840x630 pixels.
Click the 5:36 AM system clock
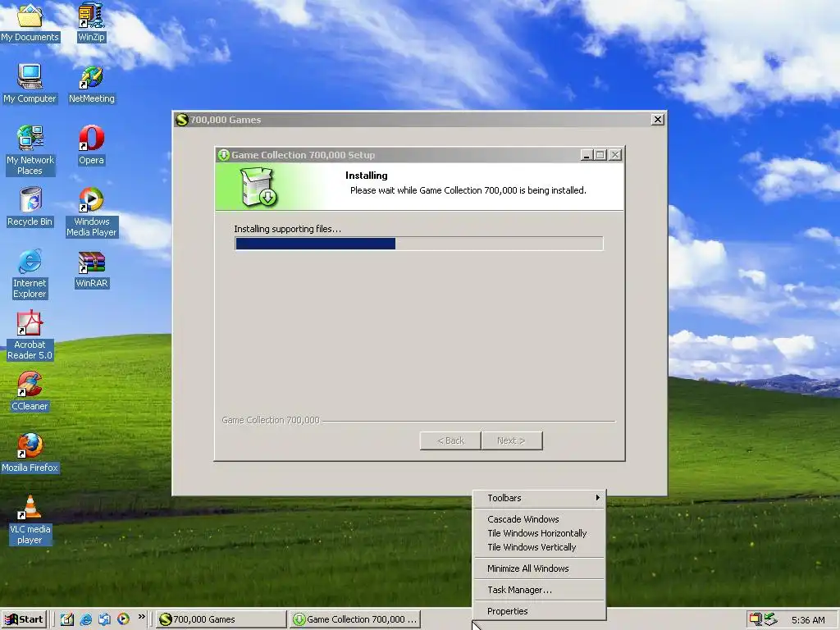coord(808,620)
